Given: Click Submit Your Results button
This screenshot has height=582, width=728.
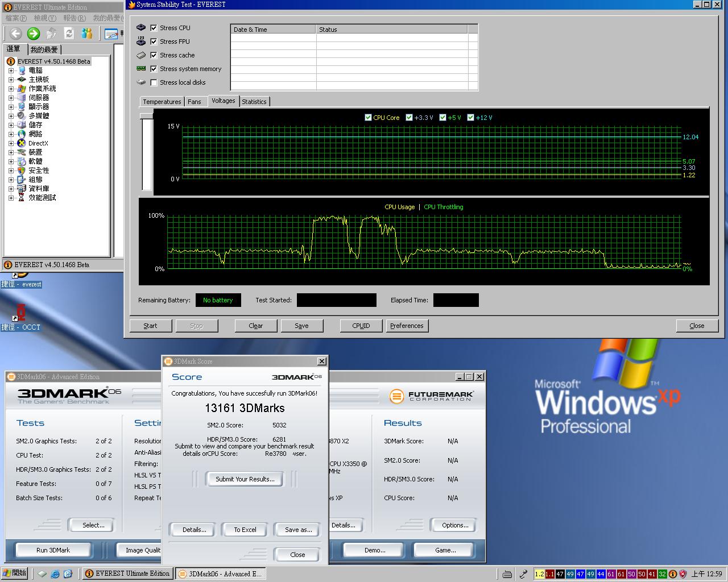Looking at the screenshot, I should 245,479.
